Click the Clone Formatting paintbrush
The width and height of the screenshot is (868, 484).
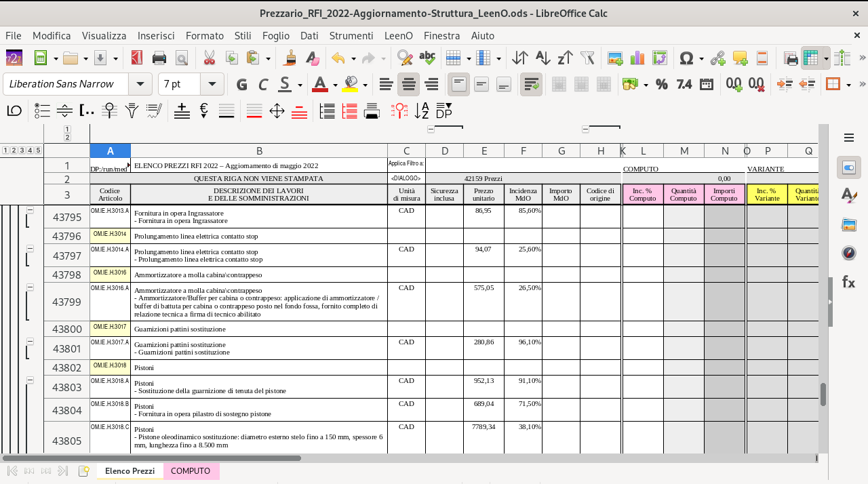[x=290, y=58]
